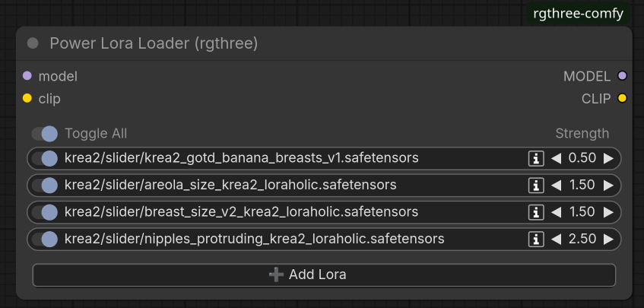644x308 pixels.
Task: Decrease strength of areola_size lora
Action: 556,186
